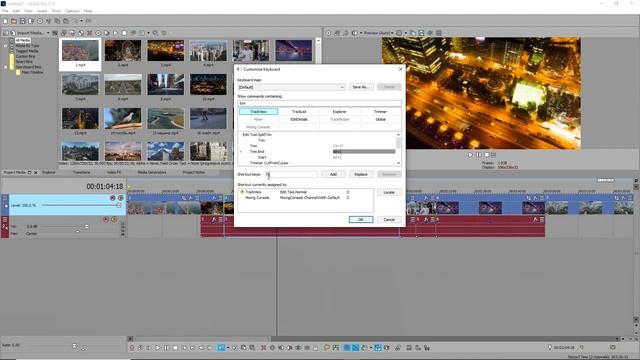Viewport: 640px width, 360px height.
Task: Create a new project from main toolbar
Action: [x=5, y=21]
